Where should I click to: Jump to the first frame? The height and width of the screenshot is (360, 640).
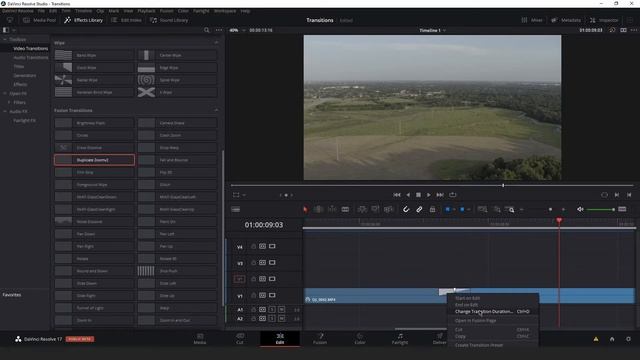point(397,195)
